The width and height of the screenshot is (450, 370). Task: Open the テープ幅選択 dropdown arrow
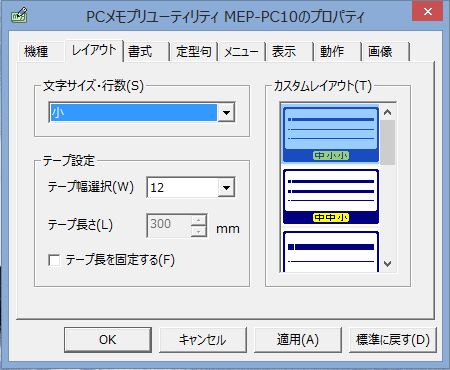[x=226, y=188]
